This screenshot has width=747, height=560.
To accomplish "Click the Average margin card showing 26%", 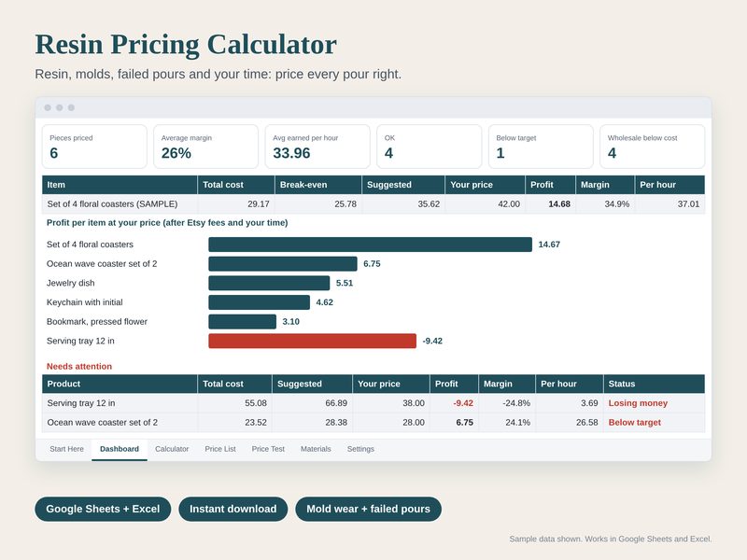I will coord(205,147).
